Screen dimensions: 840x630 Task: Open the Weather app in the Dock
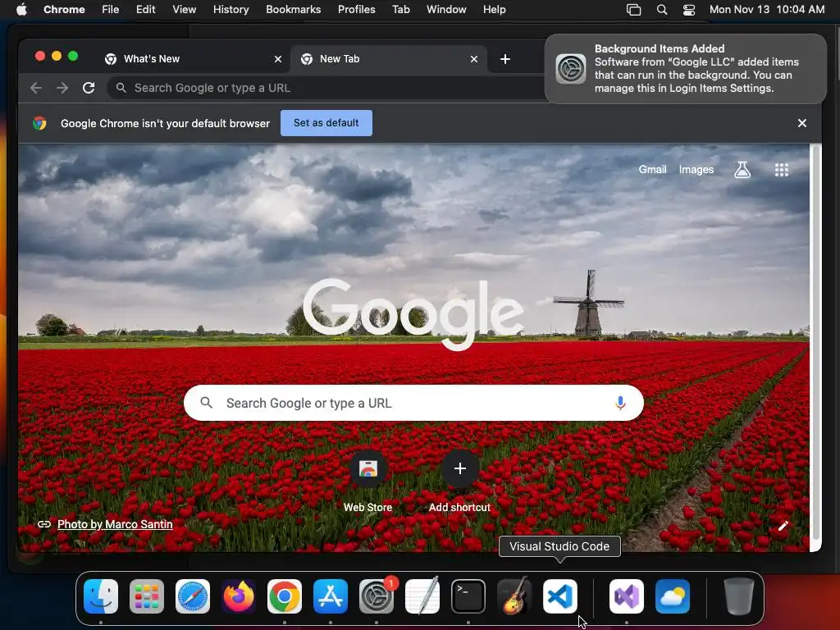[673, 596]
